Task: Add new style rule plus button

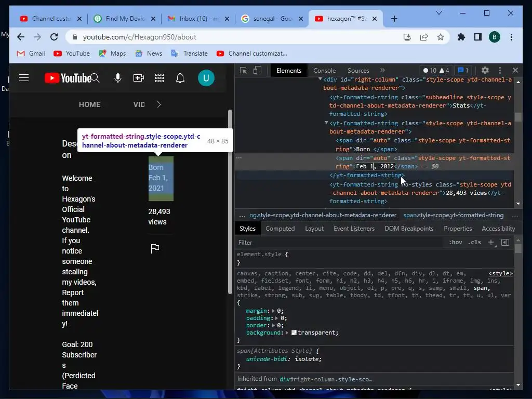Action: click(491, 242)
